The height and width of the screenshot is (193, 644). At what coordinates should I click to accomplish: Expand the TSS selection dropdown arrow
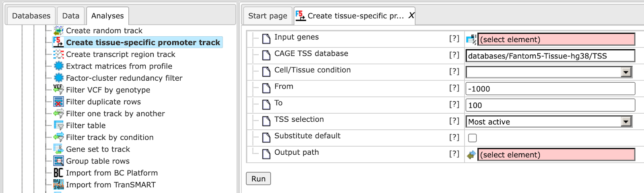(626, 122)
